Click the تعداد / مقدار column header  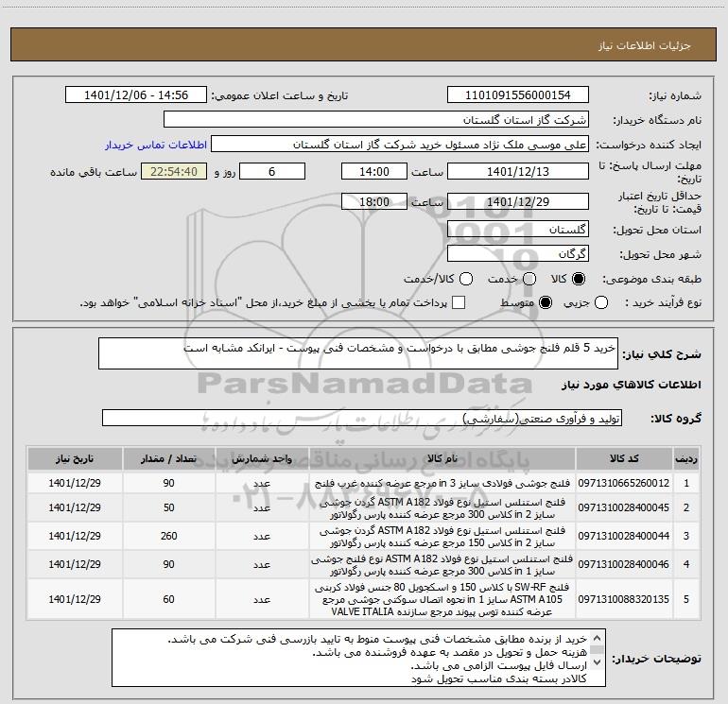click(168, 459)
